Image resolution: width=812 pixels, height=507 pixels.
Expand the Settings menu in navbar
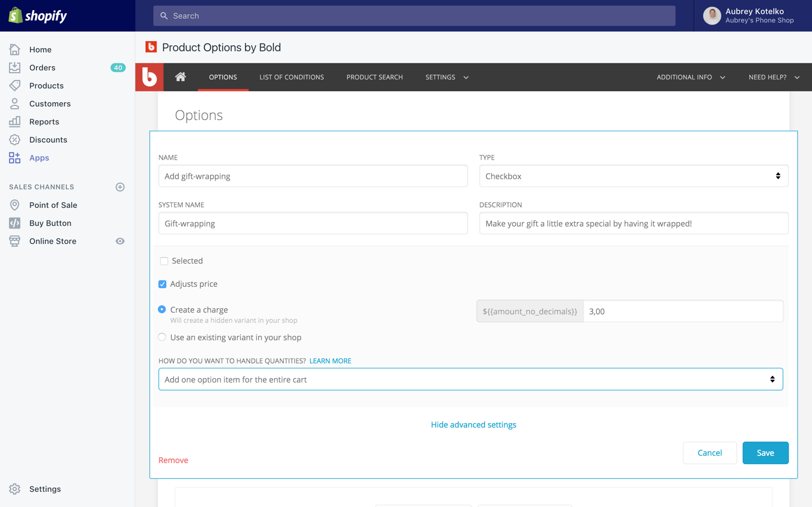(x=447, y=77)
